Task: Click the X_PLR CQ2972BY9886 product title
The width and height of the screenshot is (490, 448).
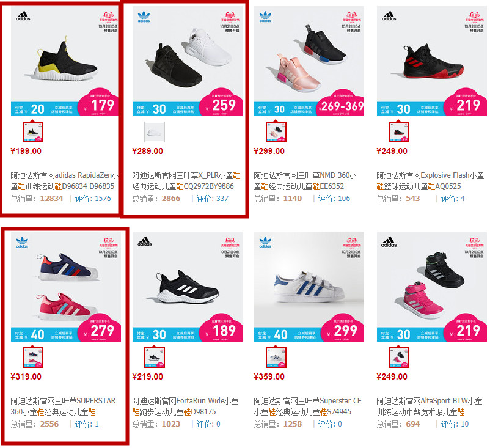Action: coord(186,181)
